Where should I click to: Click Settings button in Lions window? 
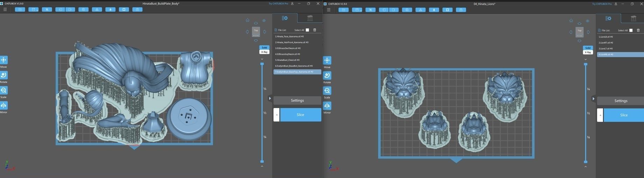click(x=621, y=101)
